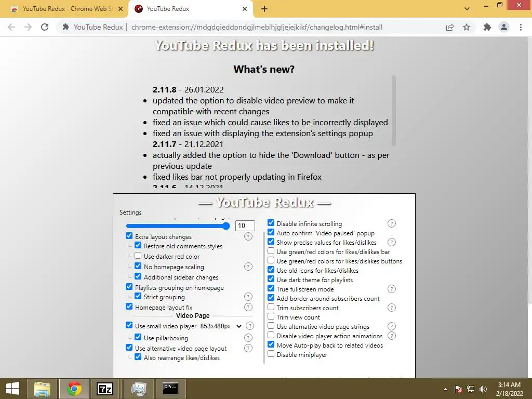Open the Extensions puzzle icon
The height and width of the screenshot is (399, 532).
(x=487, y=27)
